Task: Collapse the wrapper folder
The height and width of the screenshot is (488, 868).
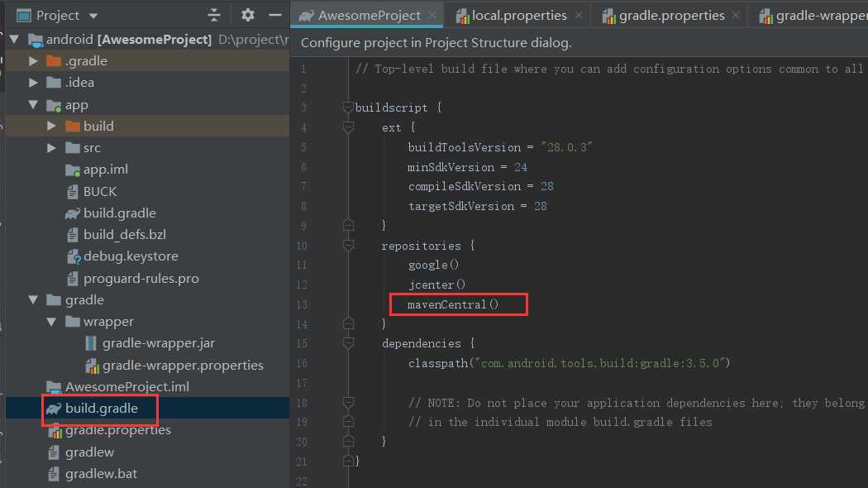Action: 51,321
